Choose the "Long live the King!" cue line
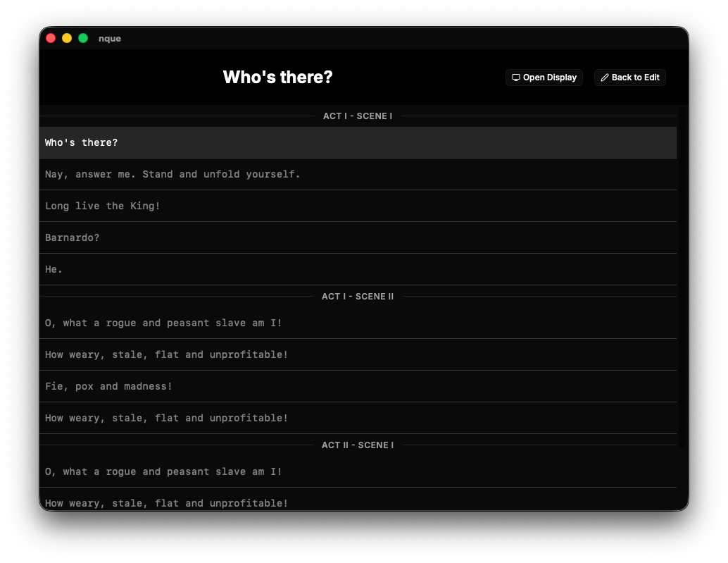This screenshot has width=728, height=563. click(x=358, y=206)
